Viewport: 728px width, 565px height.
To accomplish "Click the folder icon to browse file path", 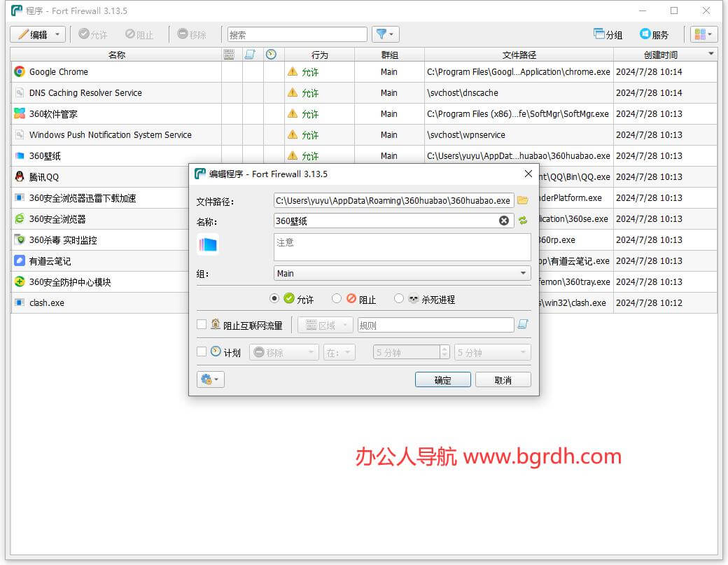I will point(522,200).
